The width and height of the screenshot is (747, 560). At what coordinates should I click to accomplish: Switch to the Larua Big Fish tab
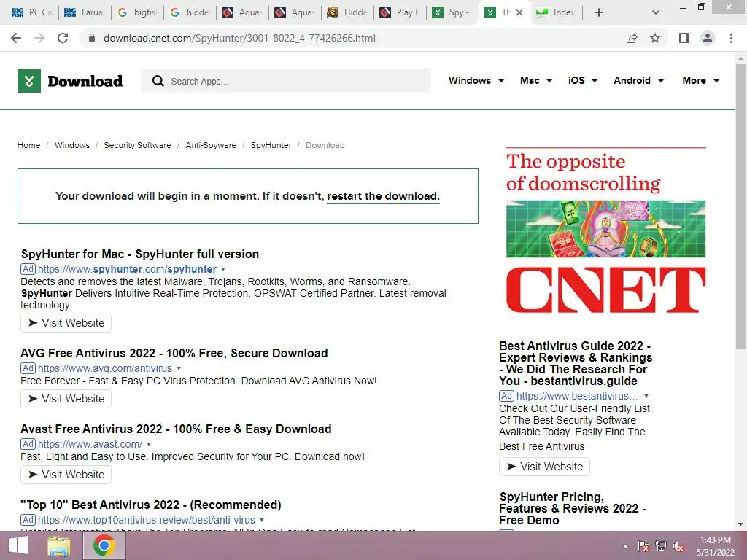tap(84, 12)
